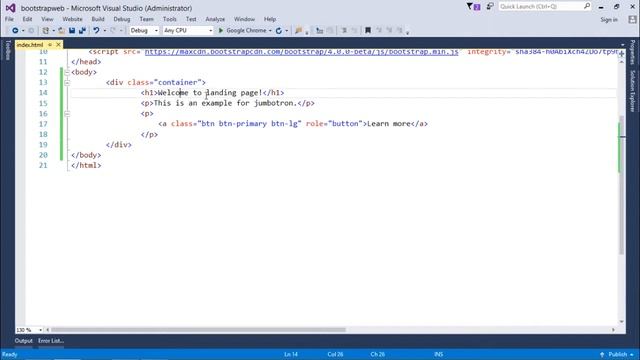The width and height of the screenshot is (640, 360).
Task: Open the Solution Explorer side tab
Action: point(632,91)
